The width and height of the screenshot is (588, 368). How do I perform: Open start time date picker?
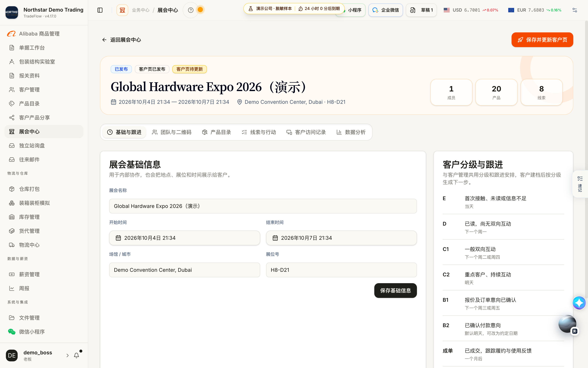pyautogui.click(x=184, y=238)
